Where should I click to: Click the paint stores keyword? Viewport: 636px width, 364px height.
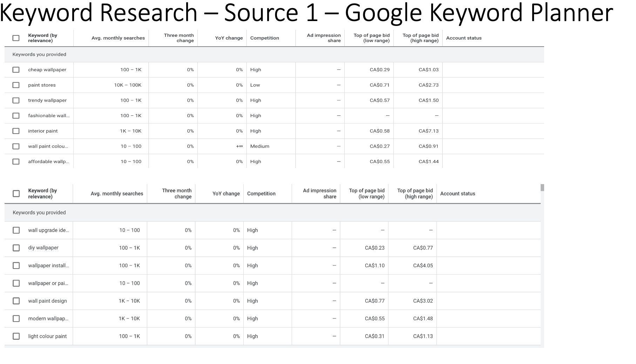tap(42, 85)
